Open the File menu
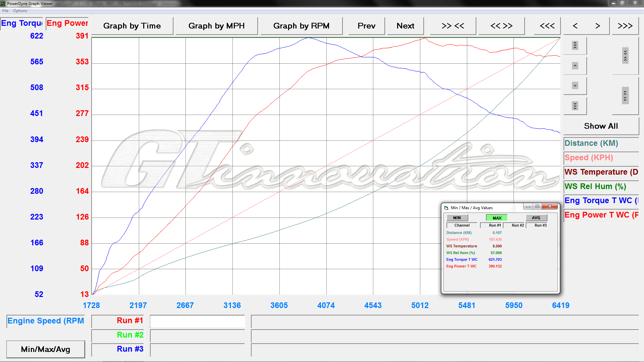 click(5, 11)
